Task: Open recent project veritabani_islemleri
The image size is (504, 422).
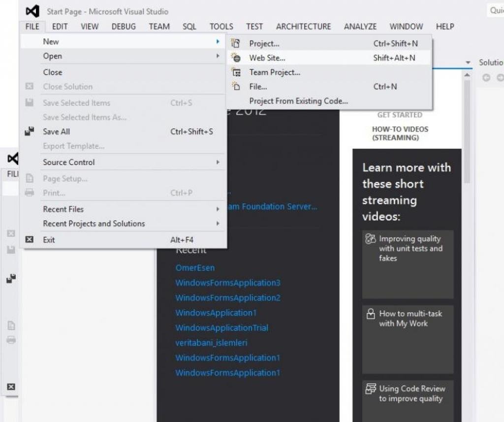Action: click(211, 343)
